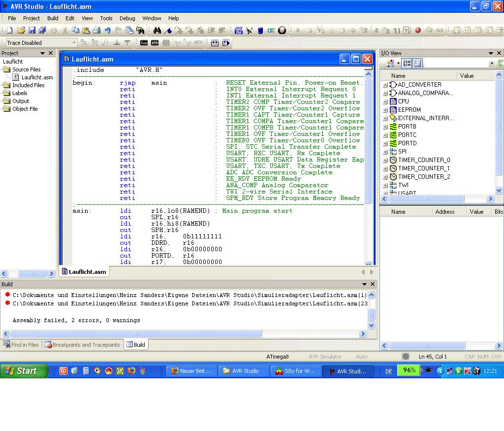Open the Debug menu

tap(127, 18)
